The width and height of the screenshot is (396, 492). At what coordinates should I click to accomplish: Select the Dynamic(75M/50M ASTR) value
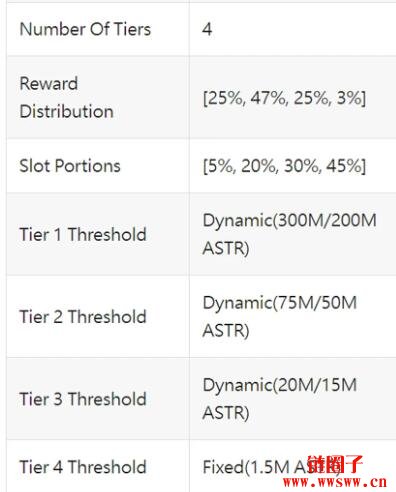coord(280,317)
